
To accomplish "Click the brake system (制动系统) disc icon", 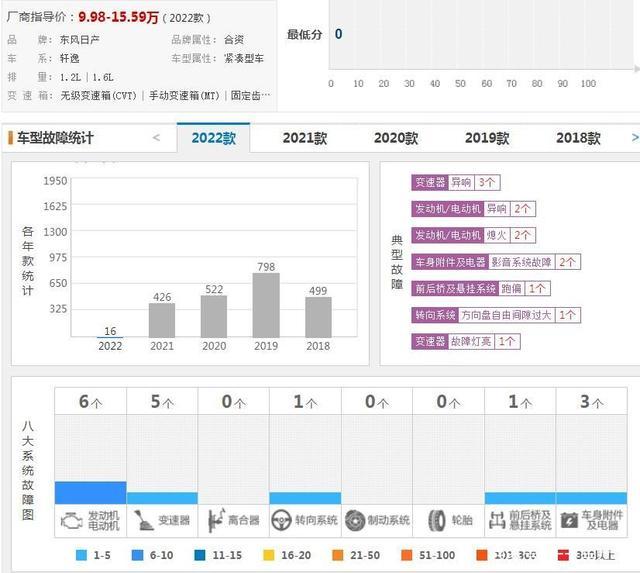I will pyautogui.click(x=355, y=520).
